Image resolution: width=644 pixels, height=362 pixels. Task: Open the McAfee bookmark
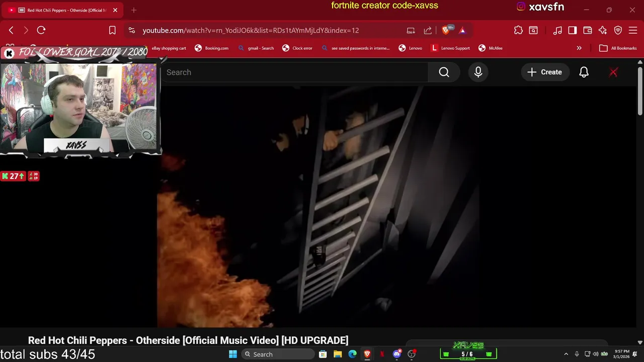[491, 48]
